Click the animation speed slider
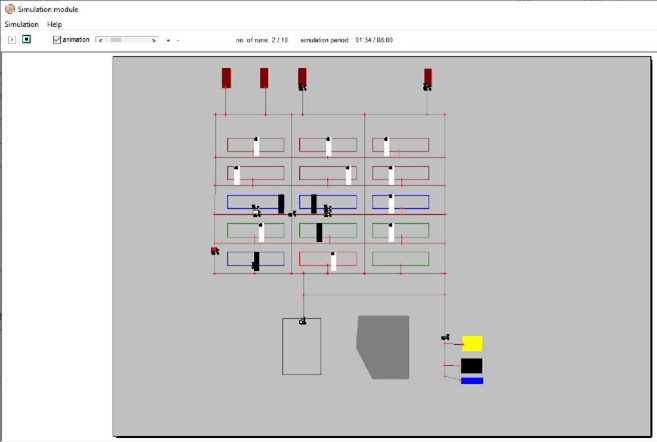Viewport: 657px width, 442px height. [127, 40]
